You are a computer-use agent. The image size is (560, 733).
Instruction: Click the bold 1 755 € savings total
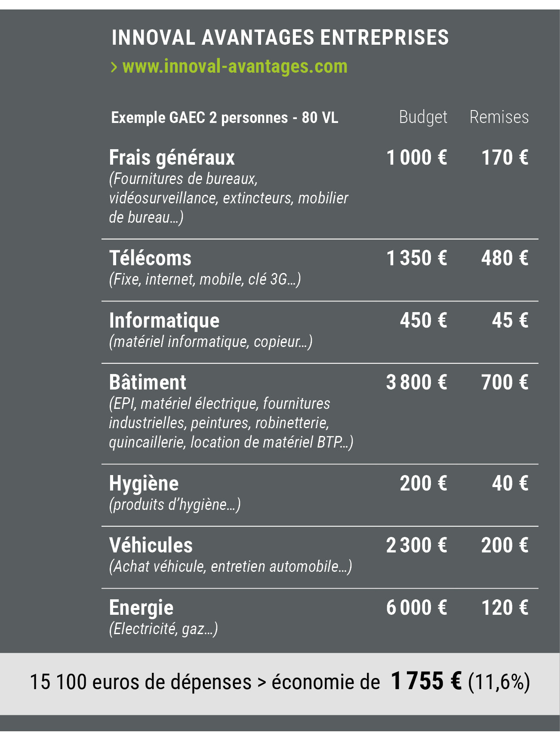(426, 681)
